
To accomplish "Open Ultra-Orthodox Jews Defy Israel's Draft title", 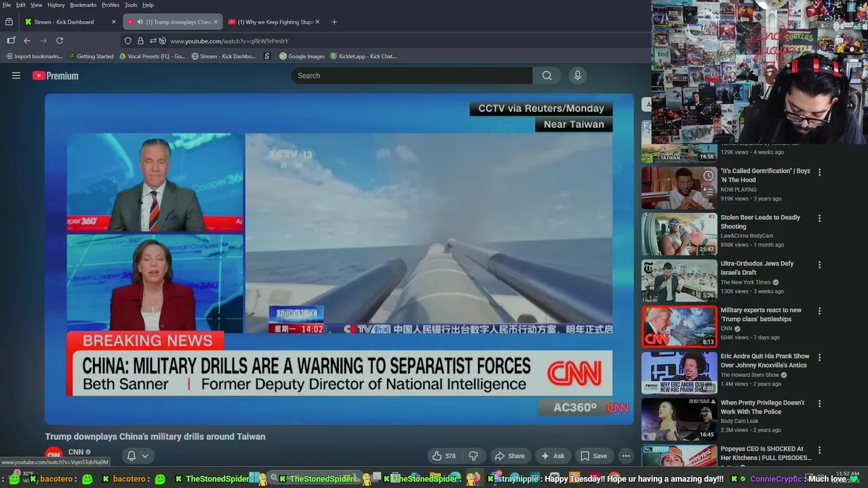I will click(x=757, y=268).
